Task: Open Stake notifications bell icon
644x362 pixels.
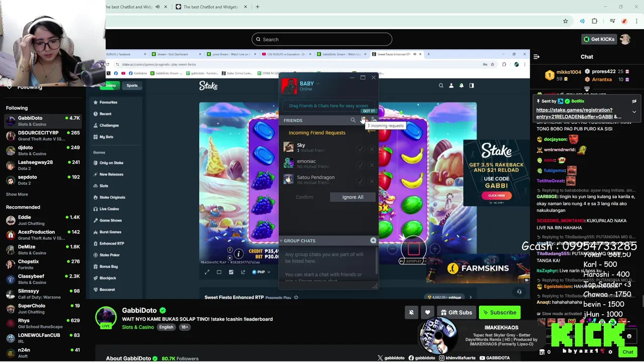Action: tap(461, 85)
